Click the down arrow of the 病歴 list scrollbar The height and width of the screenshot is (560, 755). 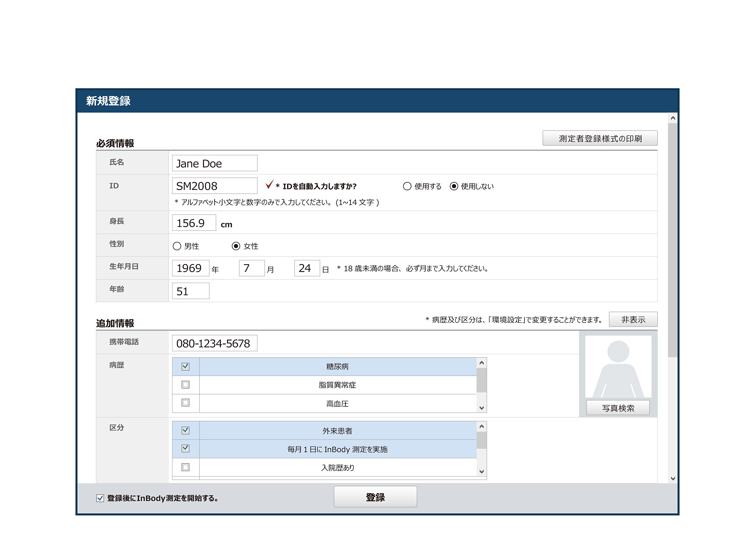(481, 408)
